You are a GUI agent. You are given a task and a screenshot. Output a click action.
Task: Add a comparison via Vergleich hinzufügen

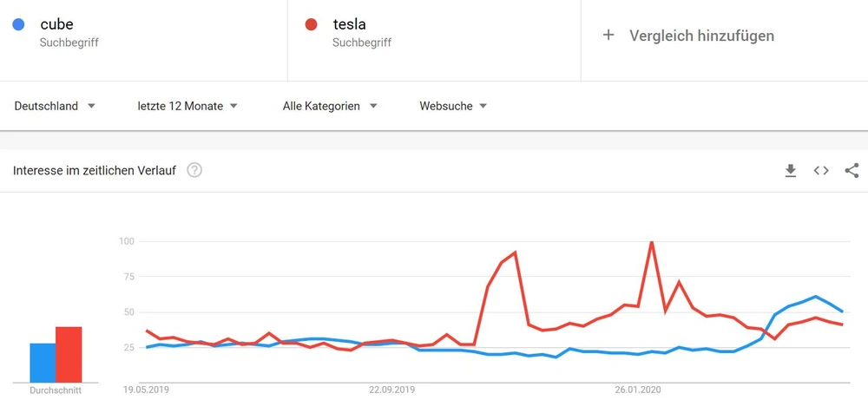[701, 36]
